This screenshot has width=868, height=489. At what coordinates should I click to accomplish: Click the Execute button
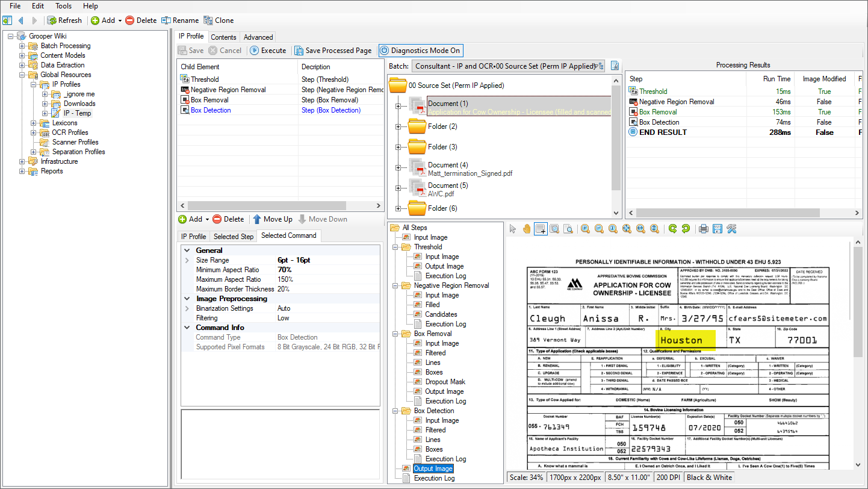click(x=268, y=51)
